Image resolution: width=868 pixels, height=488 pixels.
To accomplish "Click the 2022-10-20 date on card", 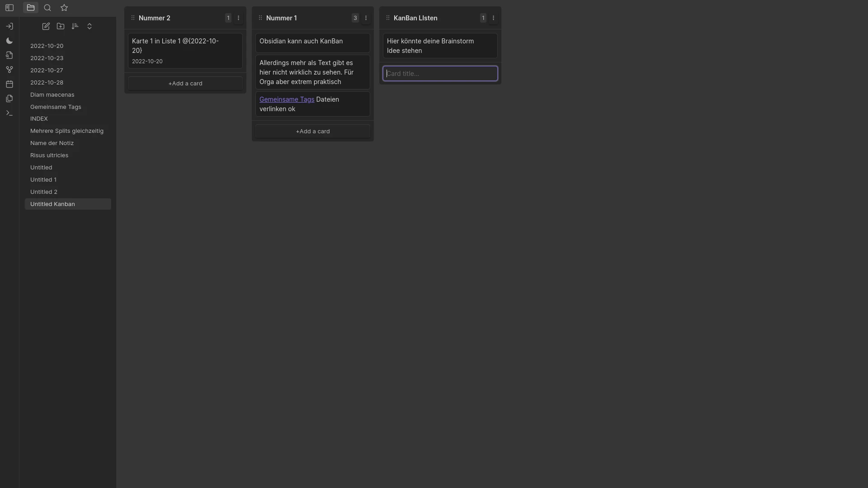I will [147, 61].
